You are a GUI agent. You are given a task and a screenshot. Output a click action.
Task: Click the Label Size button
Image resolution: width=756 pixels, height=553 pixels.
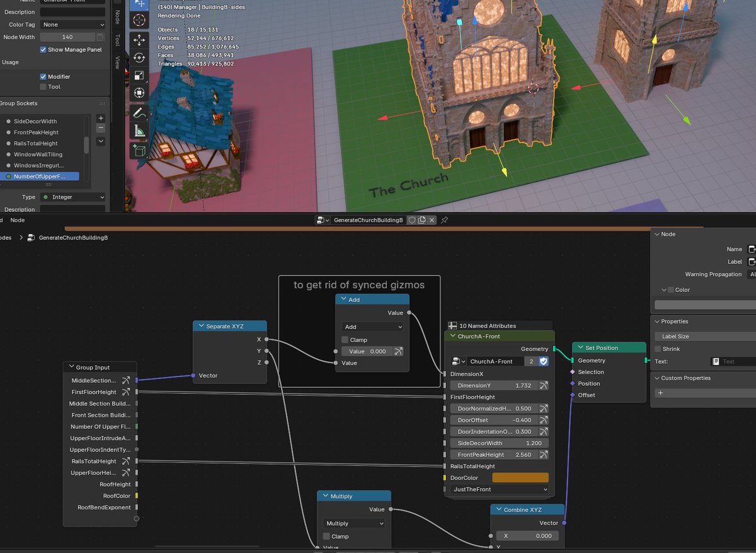(705, 337)
